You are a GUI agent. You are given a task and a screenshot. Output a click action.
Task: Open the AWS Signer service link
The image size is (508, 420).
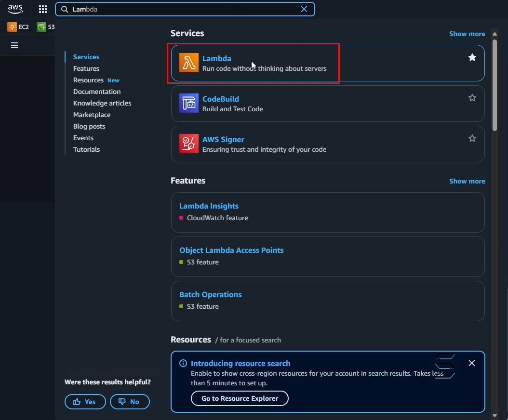coord(223,140)
